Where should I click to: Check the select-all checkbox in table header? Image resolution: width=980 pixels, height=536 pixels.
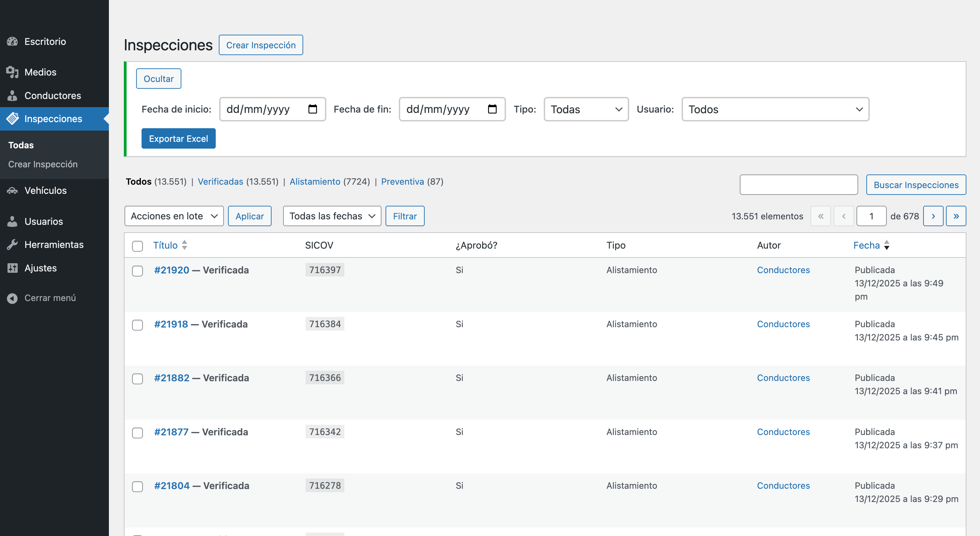137,246
